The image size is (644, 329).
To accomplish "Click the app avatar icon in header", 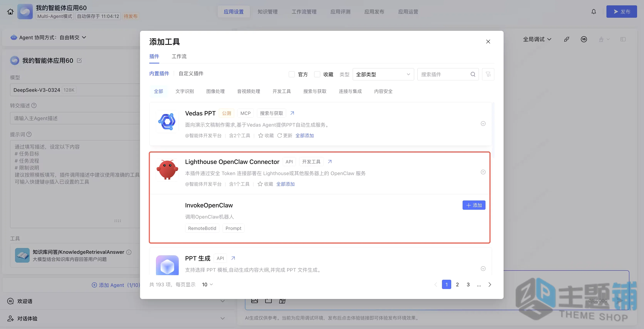I will pyautogui.click(x=25, y=12).
